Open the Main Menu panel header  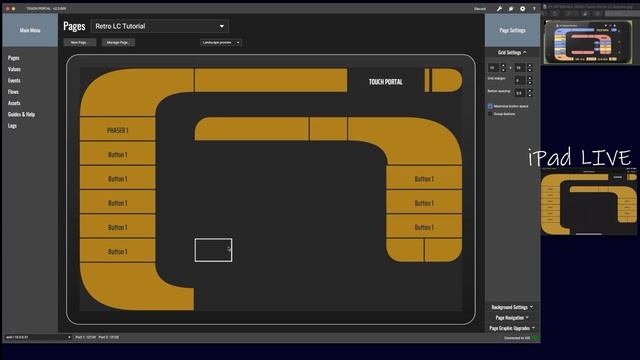click(x=30, y=30)
